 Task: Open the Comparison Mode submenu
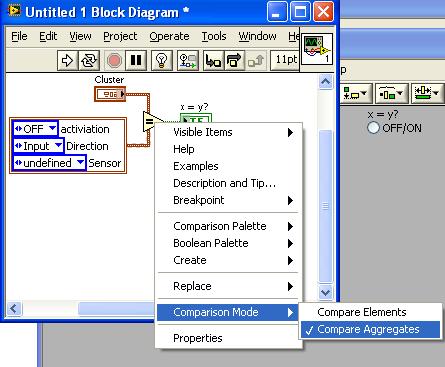coord(229,312)
